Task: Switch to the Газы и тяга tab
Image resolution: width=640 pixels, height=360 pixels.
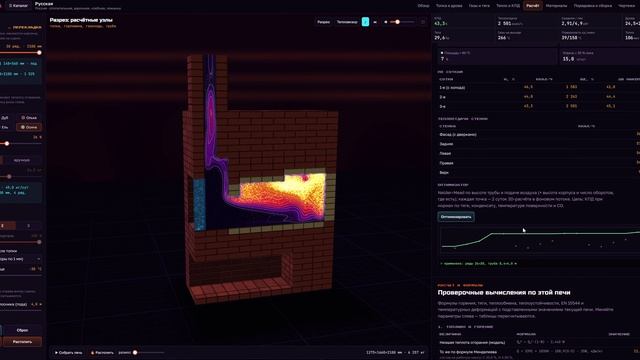Action: [x=479, y=6]
